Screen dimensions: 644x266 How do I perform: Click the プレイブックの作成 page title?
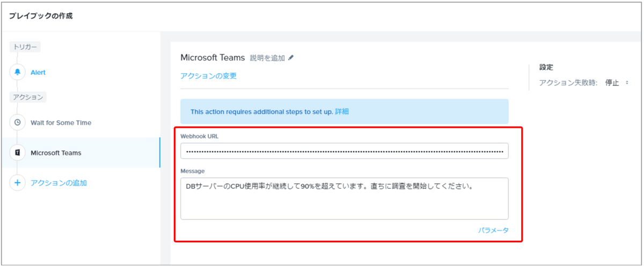(x=41, y=16)
